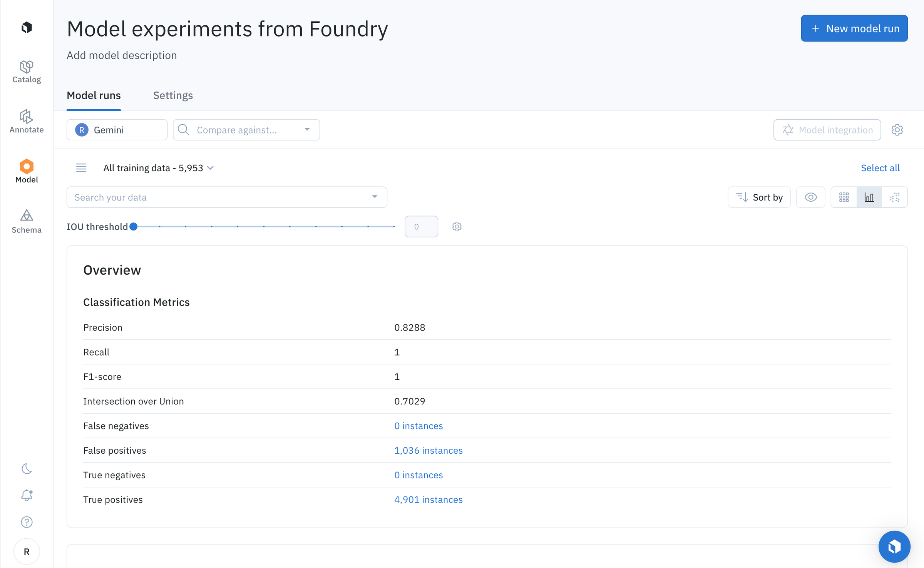Keep the analytics bar-chart view selected
The image size is (924, 568).
pos(869,197)
